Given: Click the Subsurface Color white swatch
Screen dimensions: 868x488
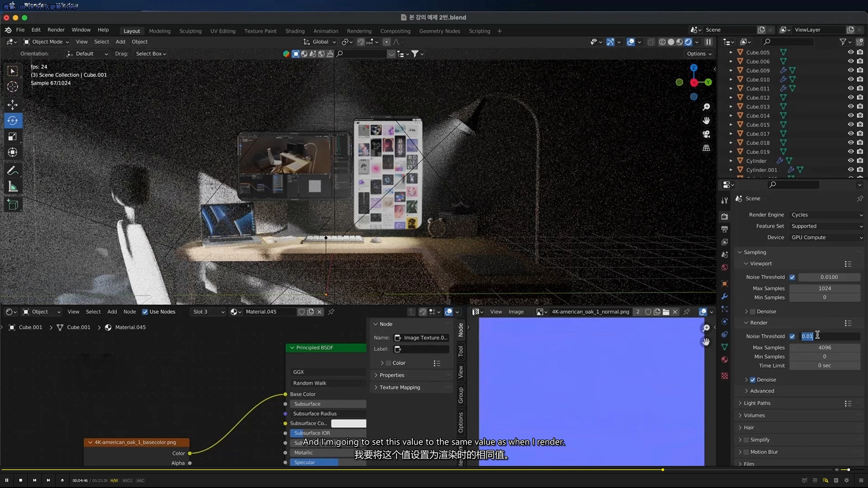Looking at the screenshot, I should tap(348, 423).
